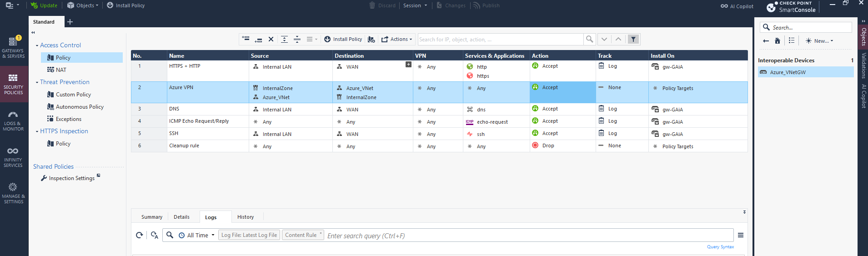
Task: Open the policy installation settings icon
Action: [371, 40]
